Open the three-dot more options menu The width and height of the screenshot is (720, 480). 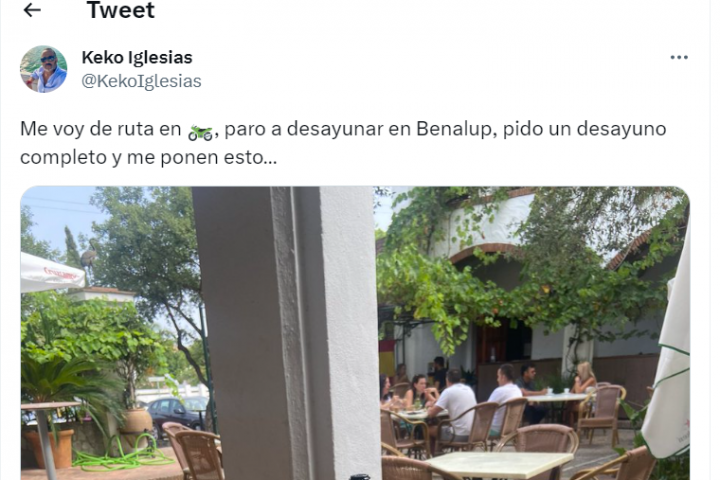pos(679,57)
